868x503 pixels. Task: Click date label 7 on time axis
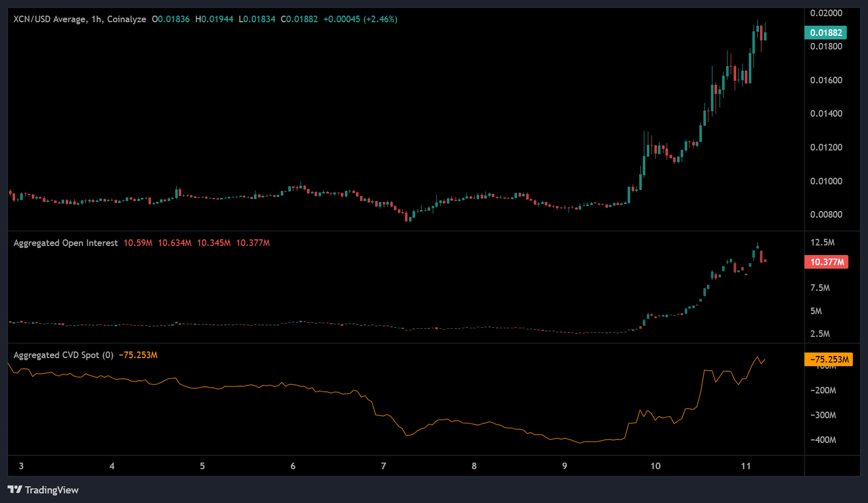coord(384,466)
